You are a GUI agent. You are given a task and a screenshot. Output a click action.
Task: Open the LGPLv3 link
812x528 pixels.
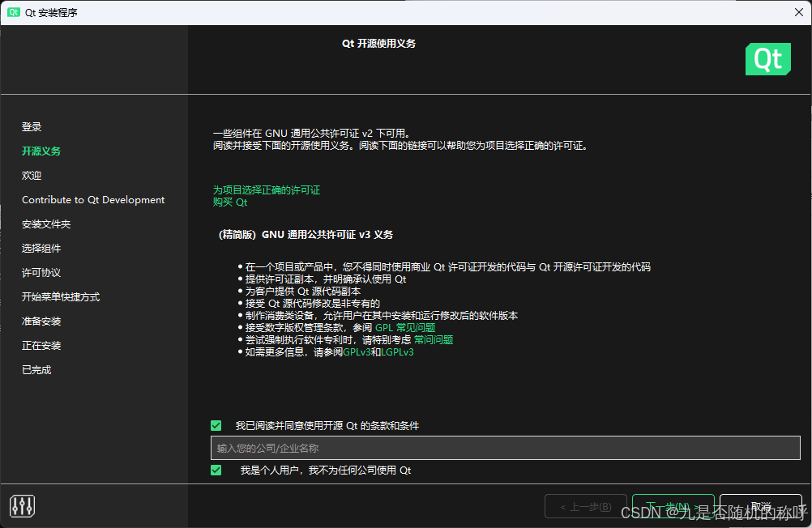coord(397,352)
